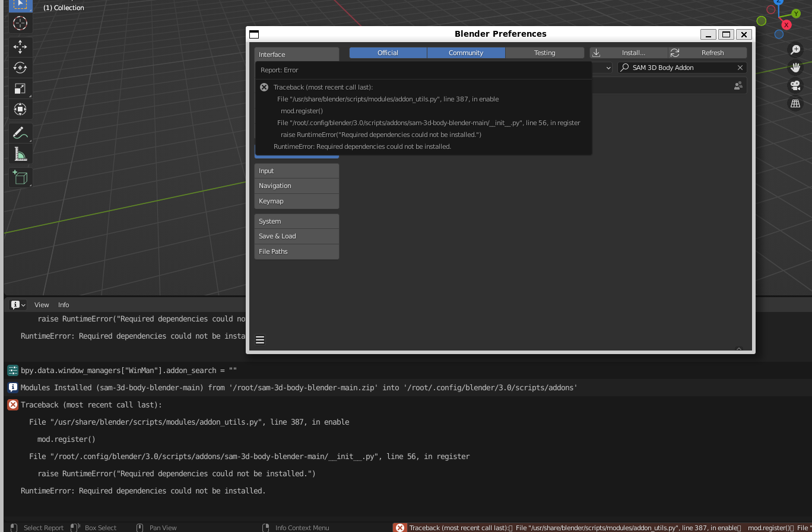The width and height of the screenshot is (812, 532).
Task: Click the Report: Error header text
Action: coord(279,70)
